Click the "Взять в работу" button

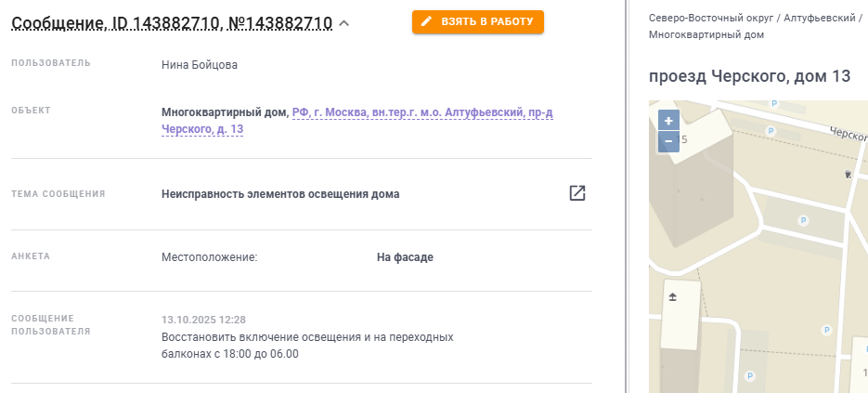click(478, 22)
